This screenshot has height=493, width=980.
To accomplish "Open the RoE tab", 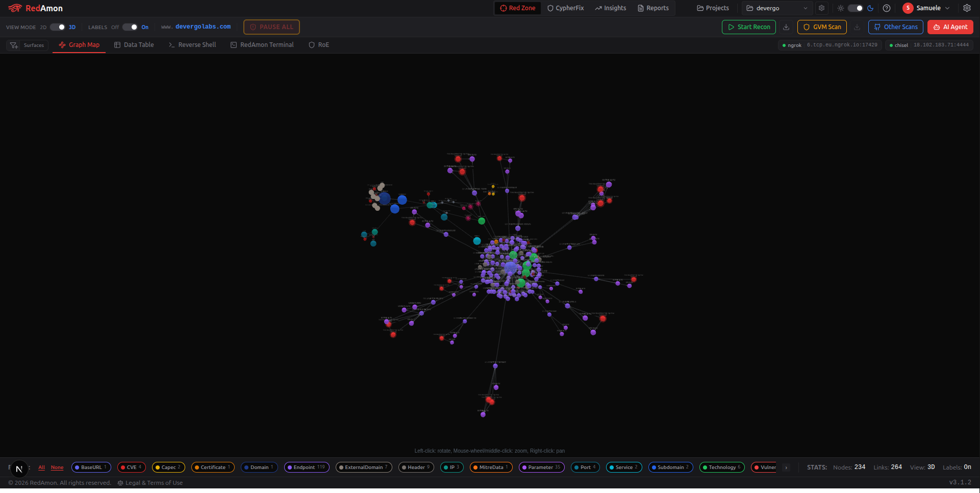I will (319, 45).
